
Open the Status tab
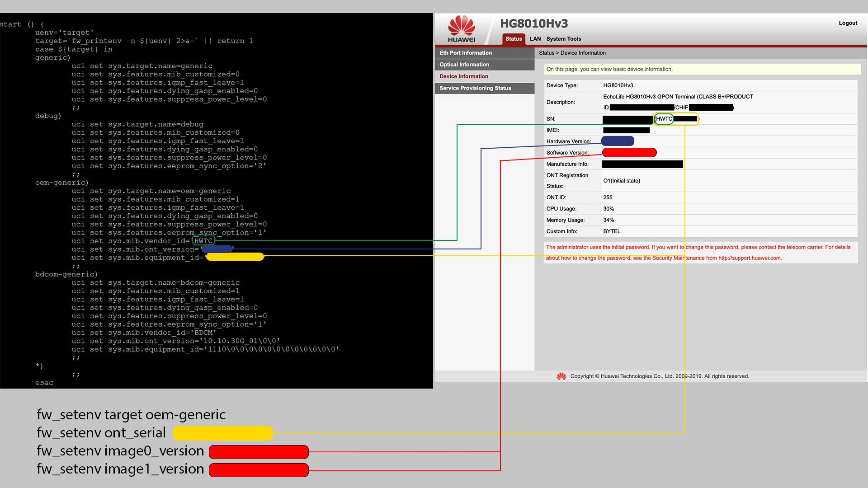[x=514, y=39]
